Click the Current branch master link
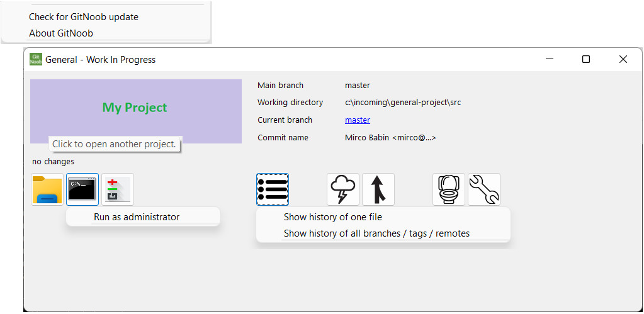 (x=358, y=120)
